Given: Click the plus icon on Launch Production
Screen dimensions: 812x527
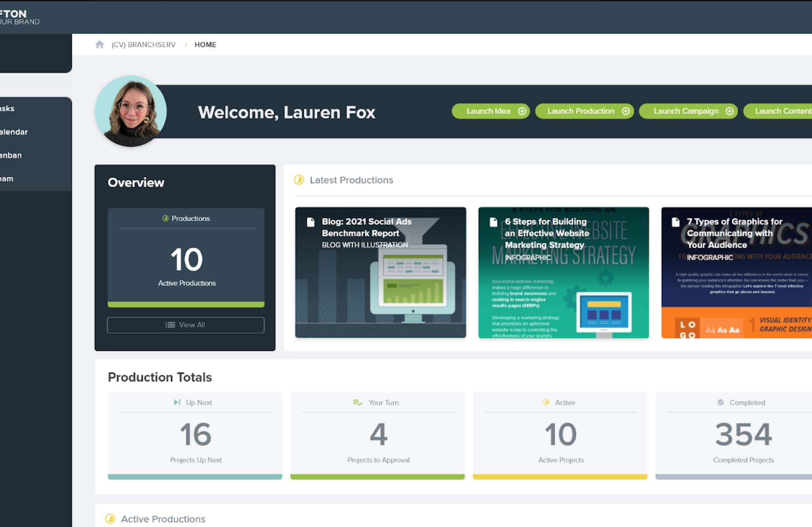Looking at the screenshot, I should pyautogui.click(x=626, y=111).
